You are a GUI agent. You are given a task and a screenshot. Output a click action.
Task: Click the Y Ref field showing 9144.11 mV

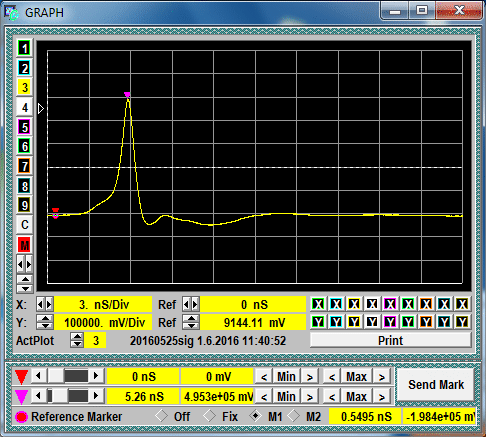coord(253,323)
